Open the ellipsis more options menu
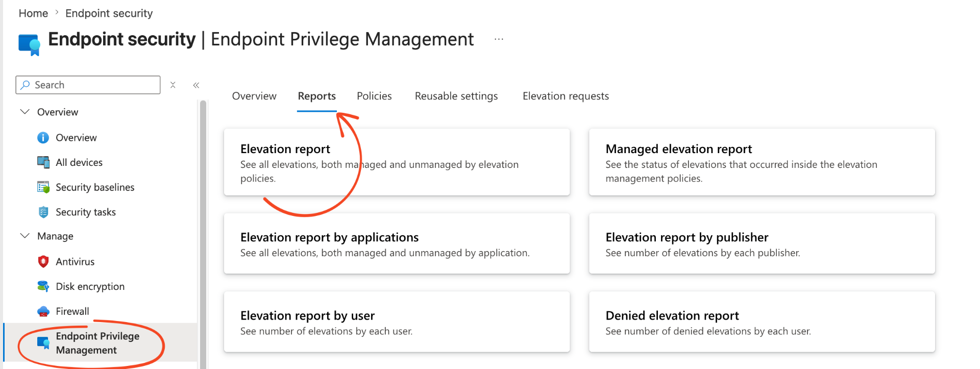Screen dimensions: 980x369 tap(499, 39)
